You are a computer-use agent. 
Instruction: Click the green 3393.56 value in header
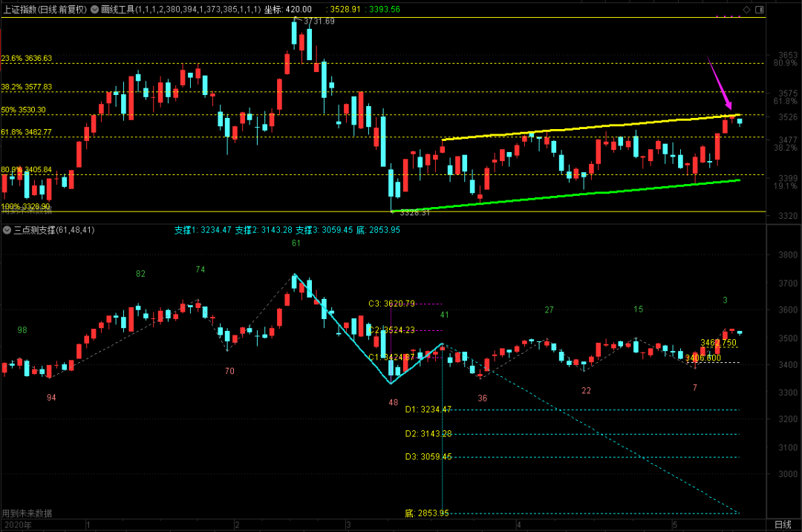click(x=383, y=9)
